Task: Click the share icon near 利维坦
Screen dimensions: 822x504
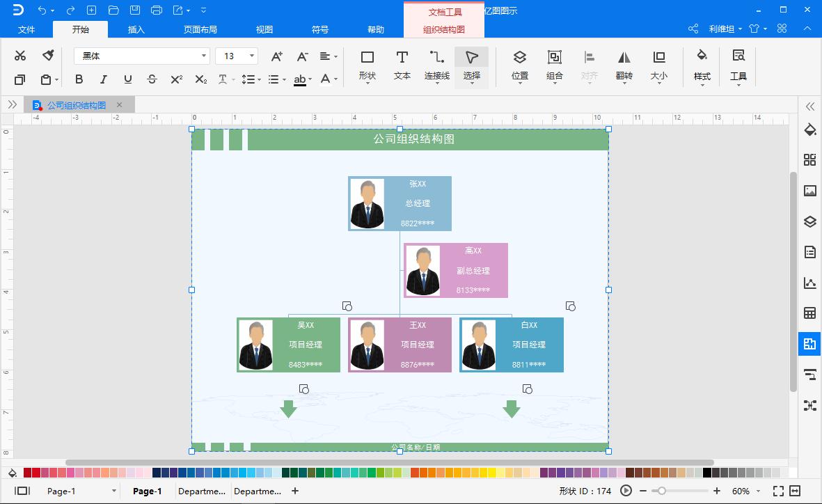Action: [693, 29]
